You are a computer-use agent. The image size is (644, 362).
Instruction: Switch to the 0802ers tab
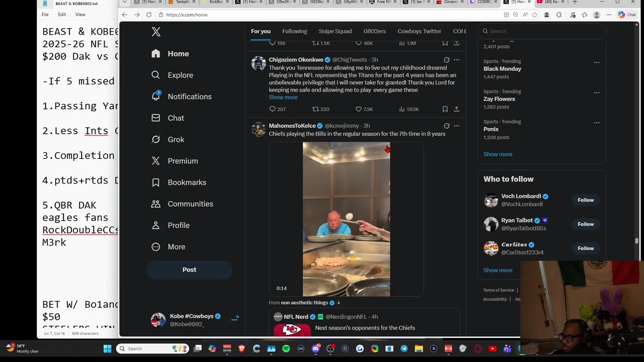click(374, 31)
